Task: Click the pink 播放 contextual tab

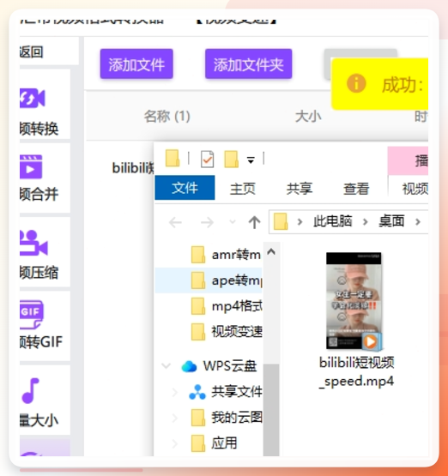Action: 408,160
